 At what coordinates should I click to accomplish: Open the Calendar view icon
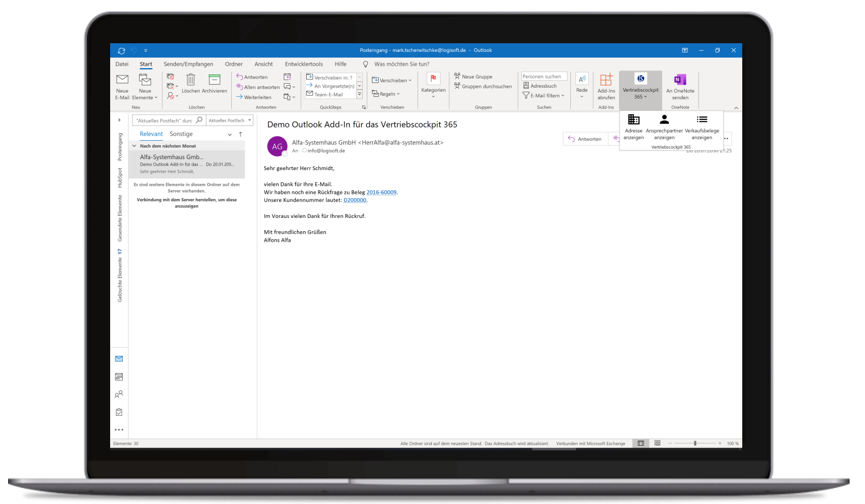point(119,377)
